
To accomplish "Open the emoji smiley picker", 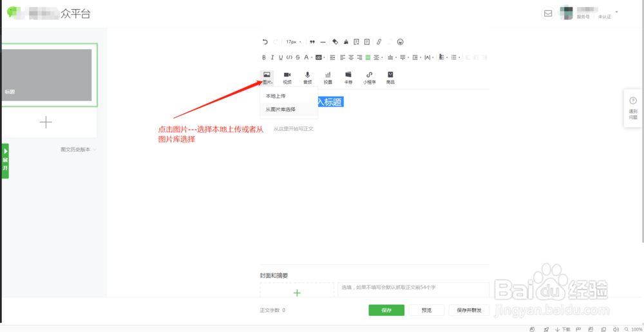I will click(x=400, y=42).
